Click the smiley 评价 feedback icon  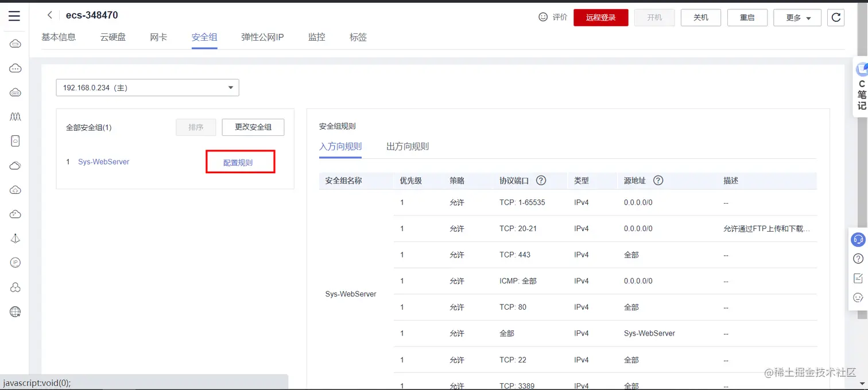(543, 17)
